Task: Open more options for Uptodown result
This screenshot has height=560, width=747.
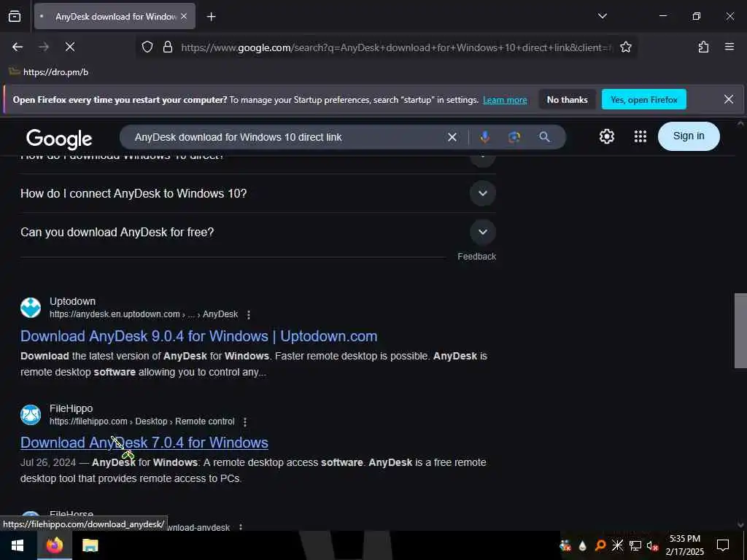Action: tap(248, 315)
